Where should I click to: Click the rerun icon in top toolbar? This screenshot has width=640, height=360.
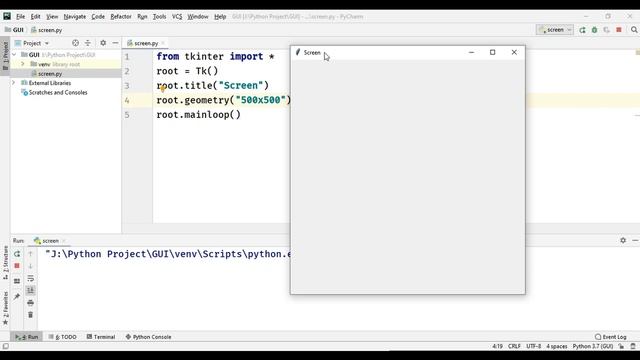pos(582,30)
